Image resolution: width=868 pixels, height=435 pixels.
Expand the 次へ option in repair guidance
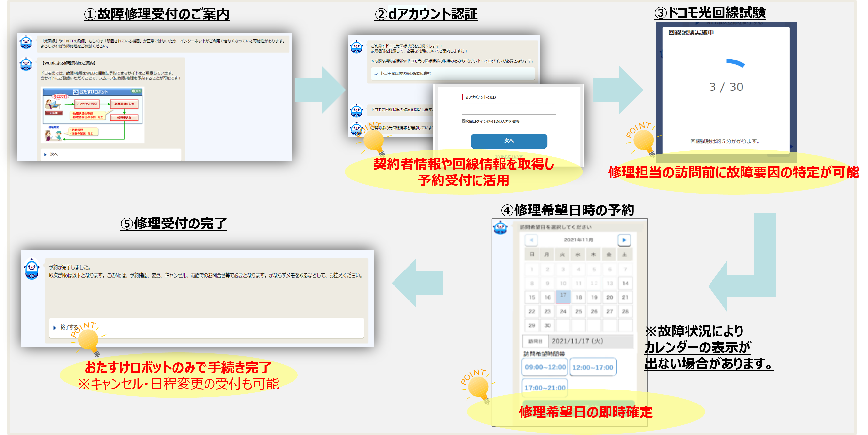pos(54,154)
